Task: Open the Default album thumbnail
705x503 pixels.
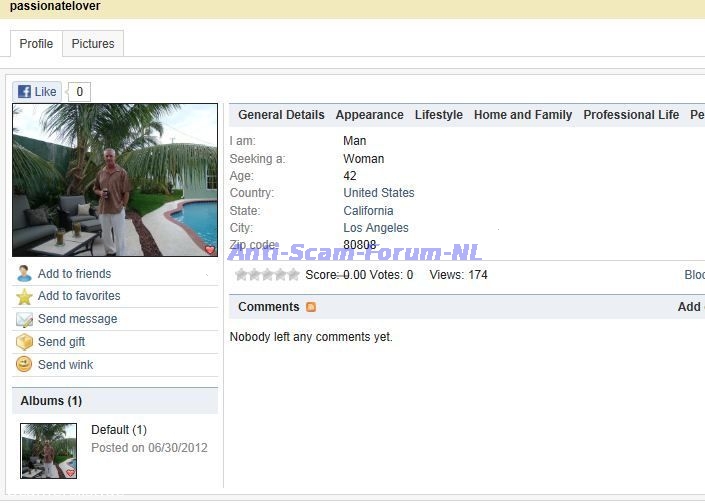Action: pyautogui.click(x=49, y=450)
